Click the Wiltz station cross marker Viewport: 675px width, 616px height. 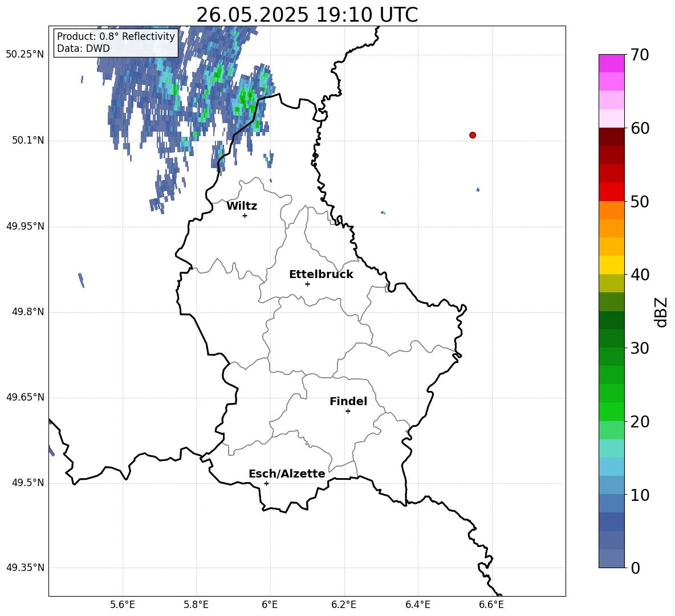(x=245, y=215)
